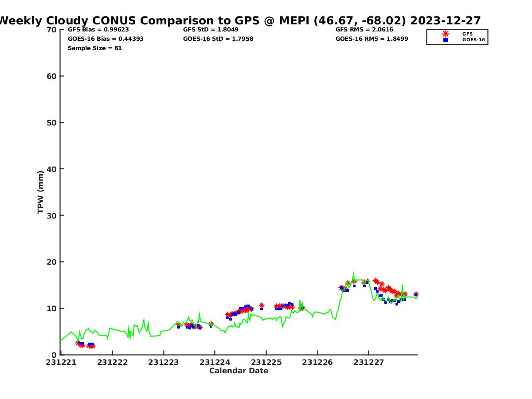Click the GOES-16 Bias value

(106, 39)
